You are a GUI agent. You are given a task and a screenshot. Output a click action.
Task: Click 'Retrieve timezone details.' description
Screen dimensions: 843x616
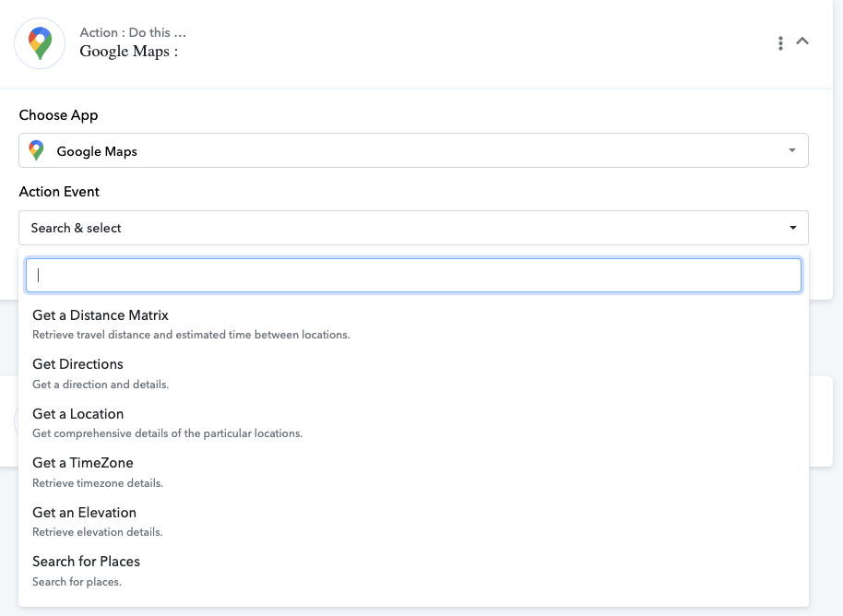[x=98, y=482]
